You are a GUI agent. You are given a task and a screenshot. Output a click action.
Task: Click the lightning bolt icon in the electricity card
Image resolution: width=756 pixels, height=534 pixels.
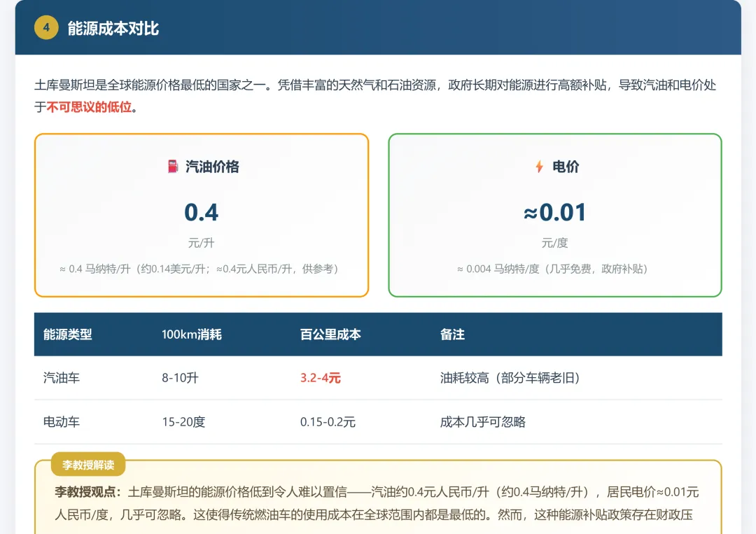point(538,167)
